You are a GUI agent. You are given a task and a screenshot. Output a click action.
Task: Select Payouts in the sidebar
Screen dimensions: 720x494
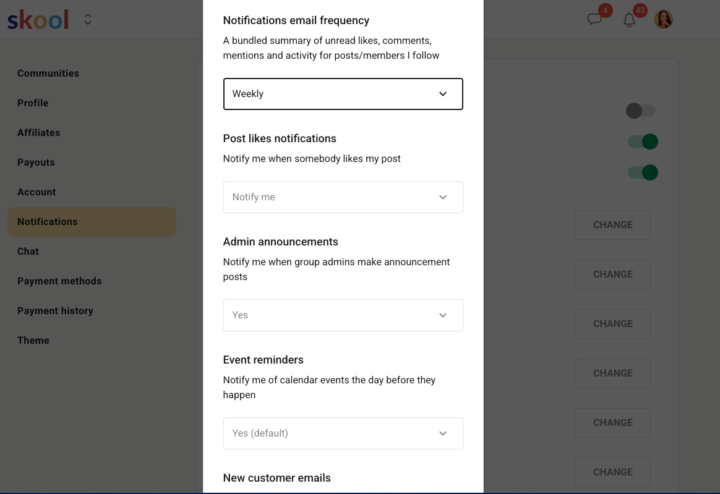pyautogui.click(x=36, y=162)
